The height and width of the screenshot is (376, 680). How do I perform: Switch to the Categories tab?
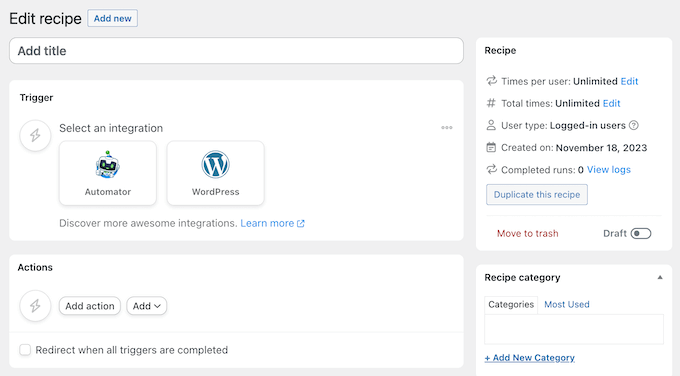click(x=511, y=304)
